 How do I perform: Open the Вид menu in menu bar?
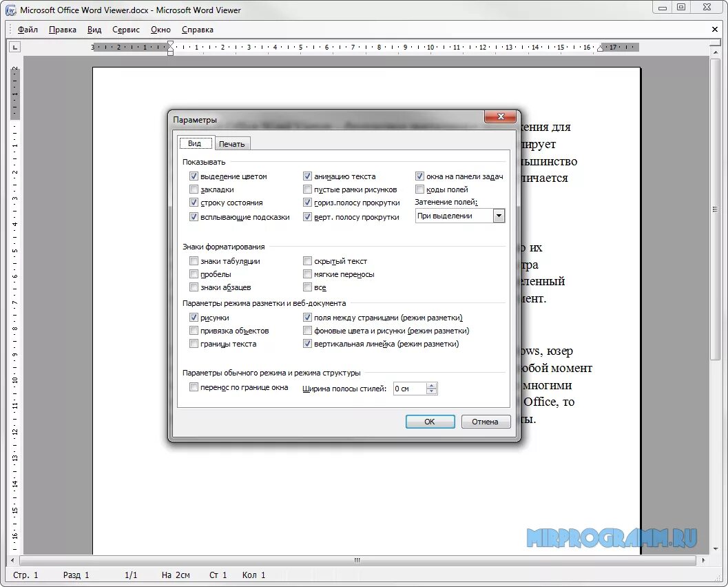coord(94,29)
